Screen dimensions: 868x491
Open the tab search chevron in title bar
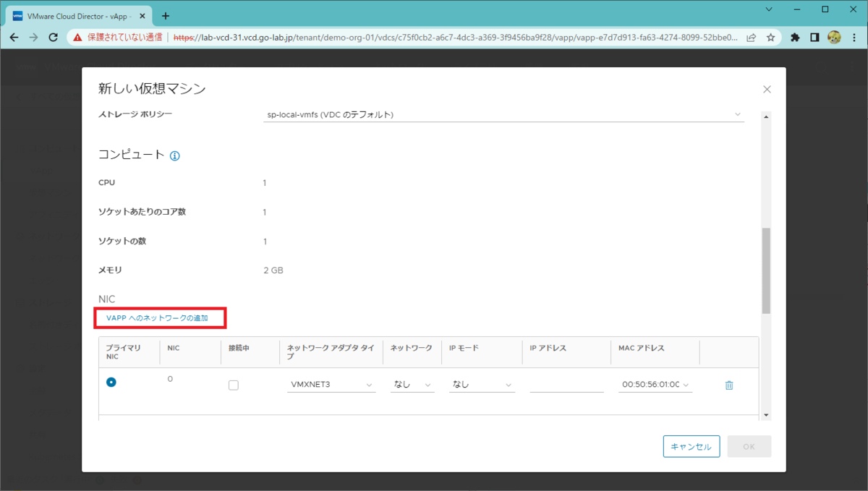coord(769,9)
